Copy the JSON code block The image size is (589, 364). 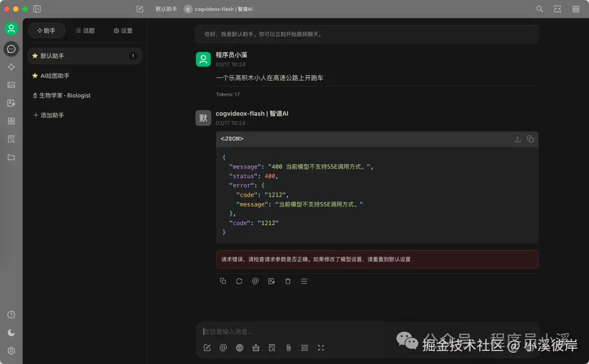[530, 139]
